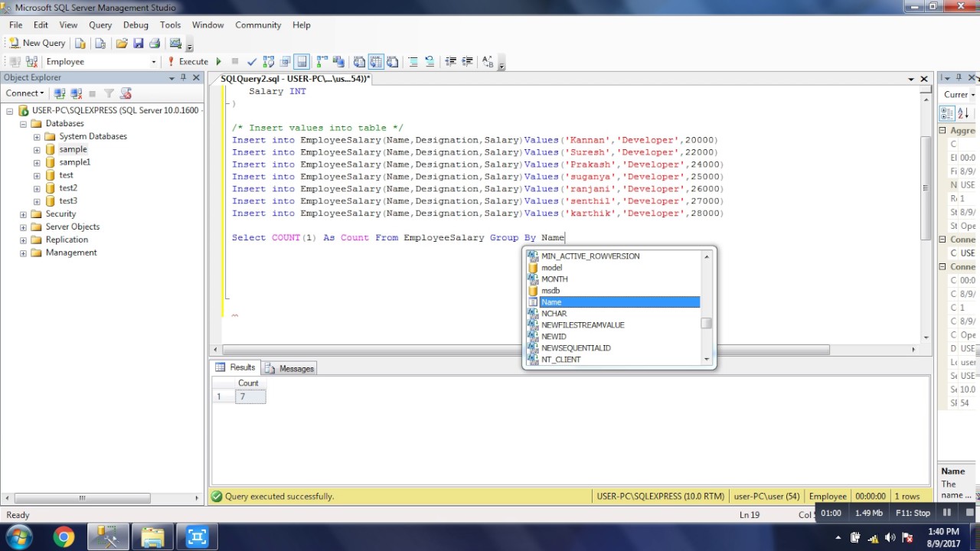Image resolution: width=980 pixels, height=551 pixels.
Task: Open a Database Engine Query icon
Action: (x=80, y=43)
